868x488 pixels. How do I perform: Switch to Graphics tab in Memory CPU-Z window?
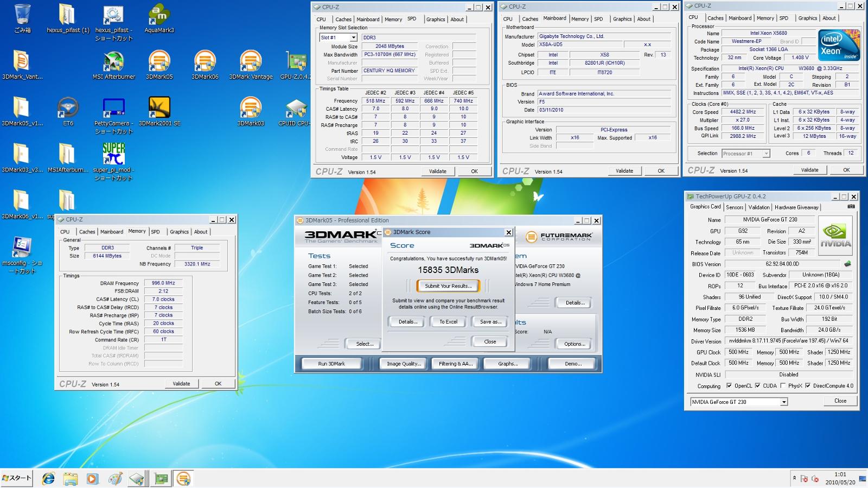coord(179,232)
